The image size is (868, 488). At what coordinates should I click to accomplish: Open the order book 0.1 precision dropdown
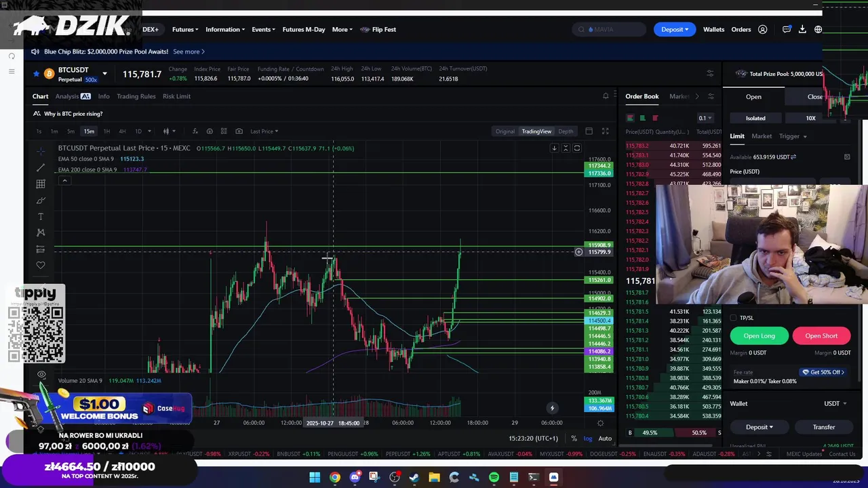(x=705, y=118)
